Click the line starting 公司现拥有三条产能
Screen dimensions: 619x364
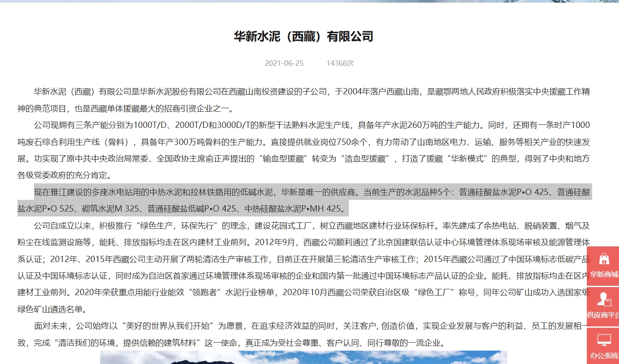click(x=312, y=125)
